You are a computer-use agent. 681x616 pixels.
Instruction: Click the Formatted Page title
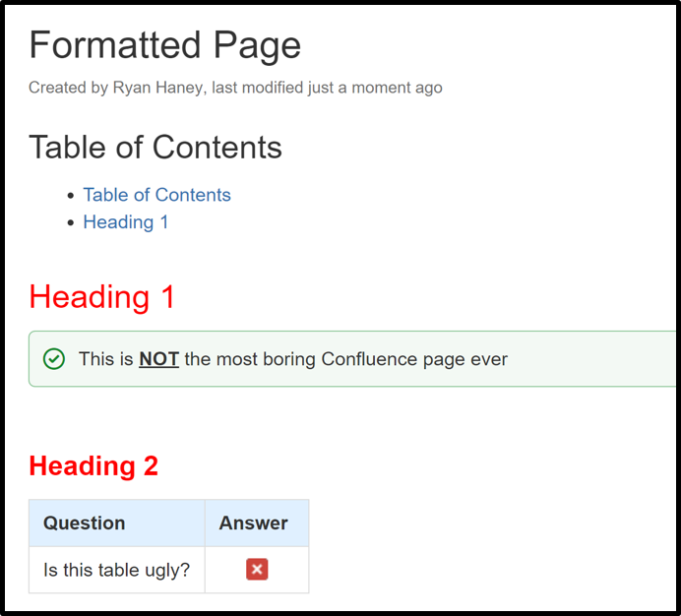tap(164, 45)
